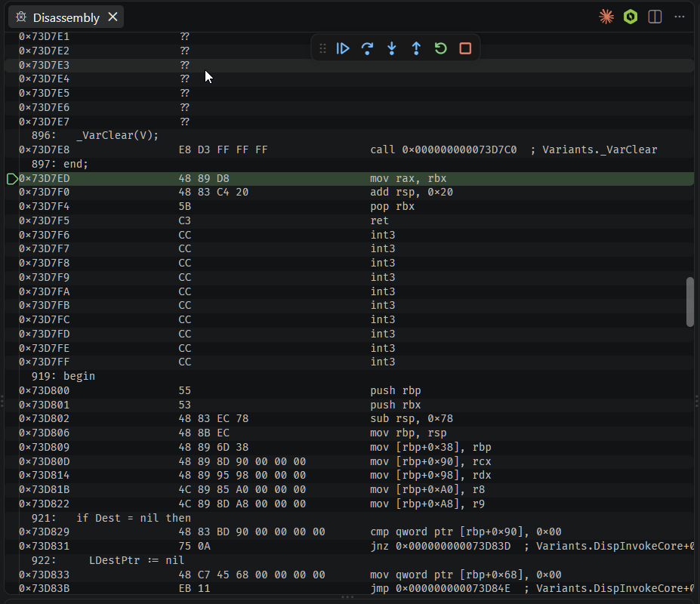700x604 pixels.
Task: Click current instruction arrow at 0x73D7ED
Action: pyautogui.click(x=12, y=179)
